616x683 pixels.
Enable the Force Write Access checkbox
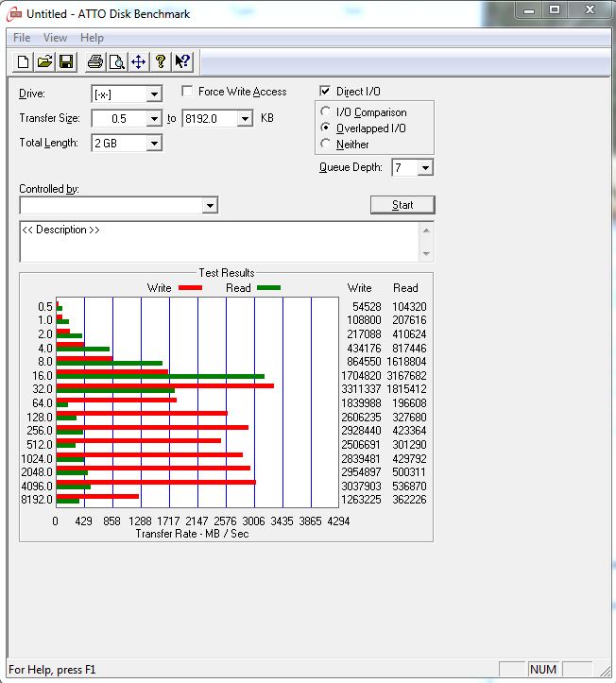[x=187, y=91]
